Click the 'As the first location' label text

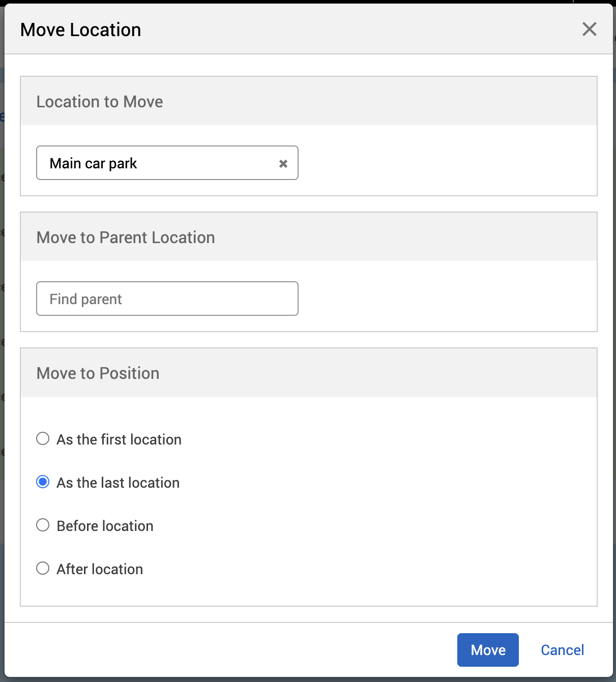pyautogui.click(x=119, y=439)
